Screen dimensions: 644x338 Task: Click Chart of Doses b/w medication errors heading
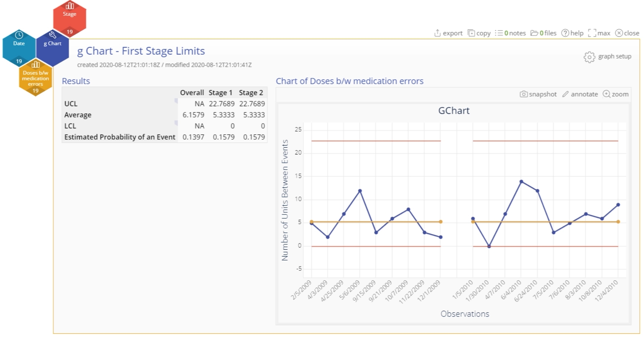349,81
